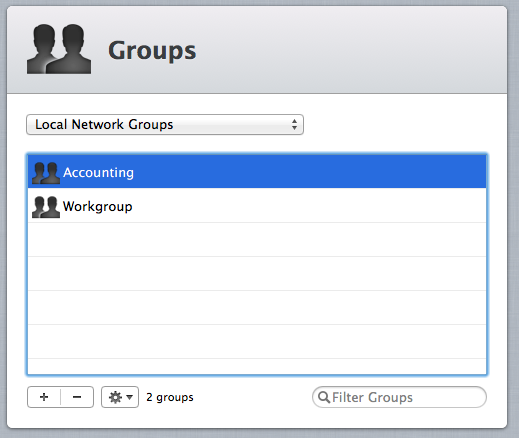Screen dimensions: 519x438
Task: Click the Workgroup label text
Action: point(98,207)
